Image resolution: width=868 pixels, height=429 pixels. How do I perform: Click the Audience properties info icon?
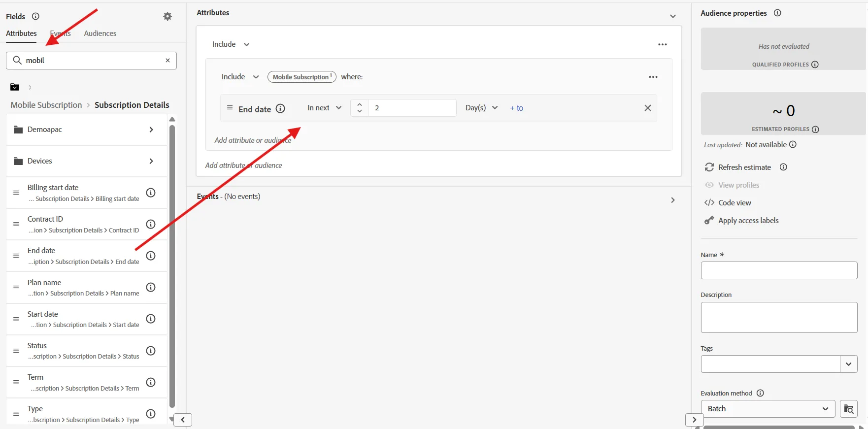[777, 13]
